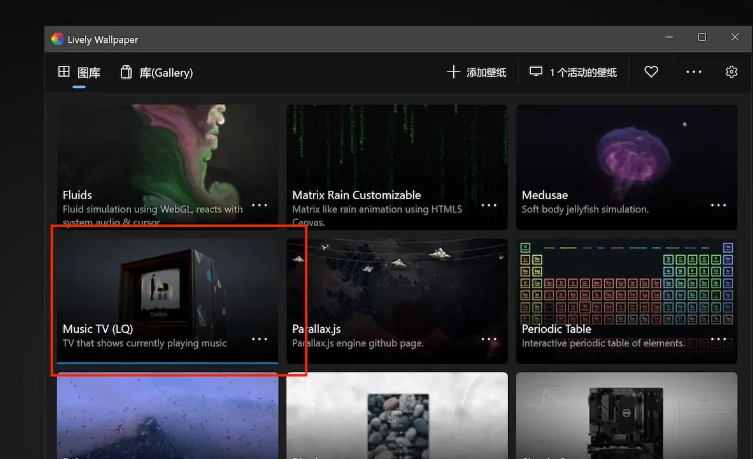Viewport: 753px width, 459px height.
Task: Minimize the Lively Wallpaper window
Action: pos(669,37)
